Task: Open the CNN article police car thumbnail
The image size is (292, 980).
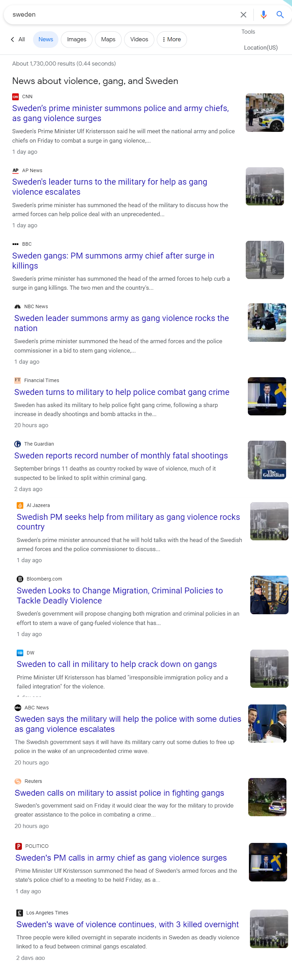Action: point(265,112)
